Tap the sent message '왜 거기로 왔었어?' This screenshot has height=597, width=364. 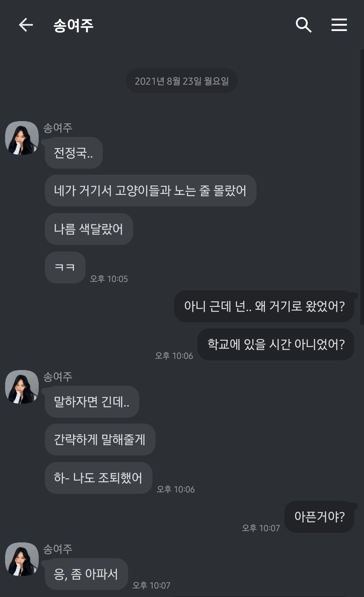point(264,306)
